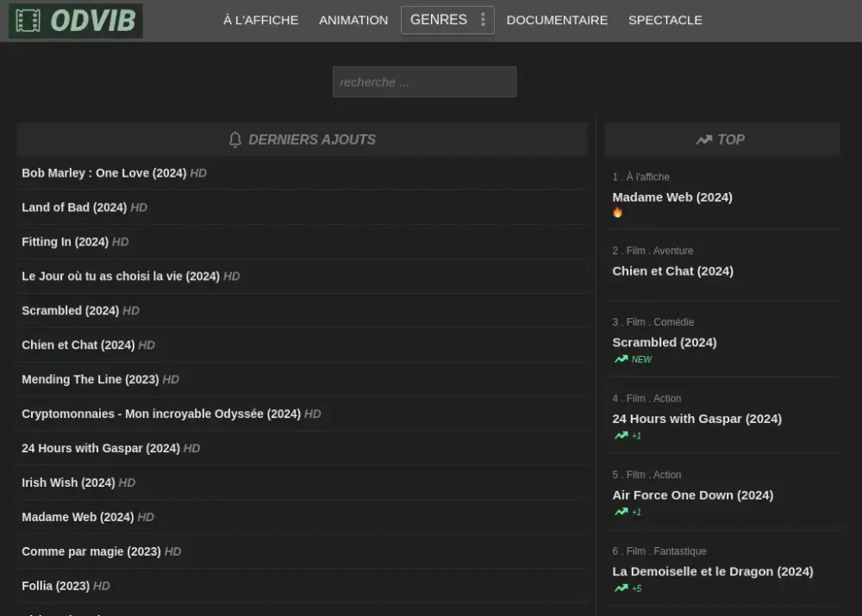Click the HD tag after Bob Marley

198,174
